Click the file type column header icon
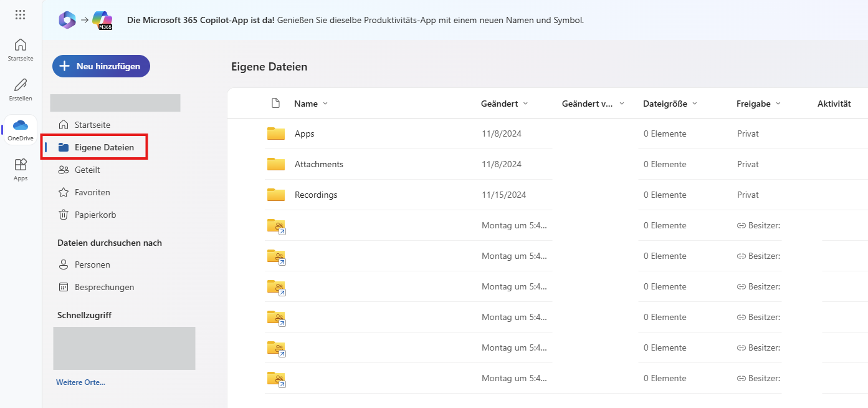 276,104
